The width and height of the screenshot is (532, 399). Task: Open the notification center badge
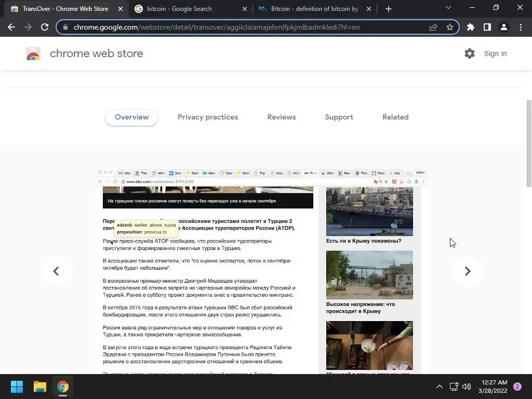click(x=517, y=387)
